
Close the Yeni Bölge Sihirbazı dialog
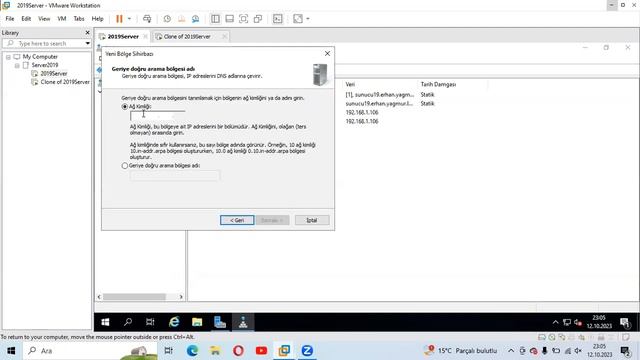click(x=327, y=53)
